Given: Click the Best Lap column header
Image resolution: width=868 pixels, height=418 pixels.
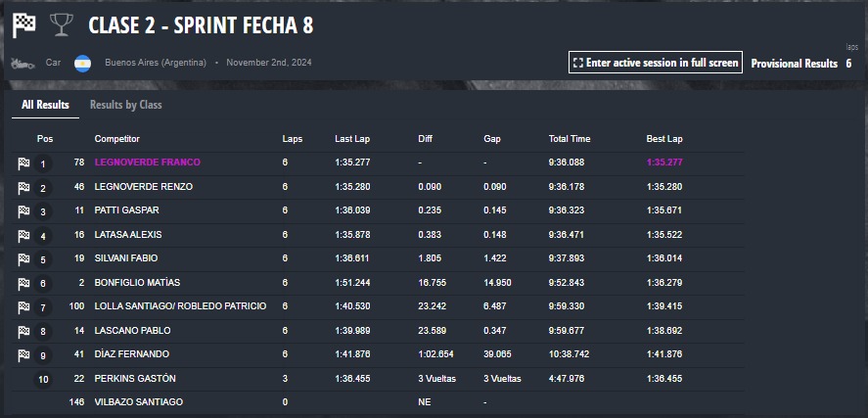Looking at the screenshot, I should click(x=664, y=139).
